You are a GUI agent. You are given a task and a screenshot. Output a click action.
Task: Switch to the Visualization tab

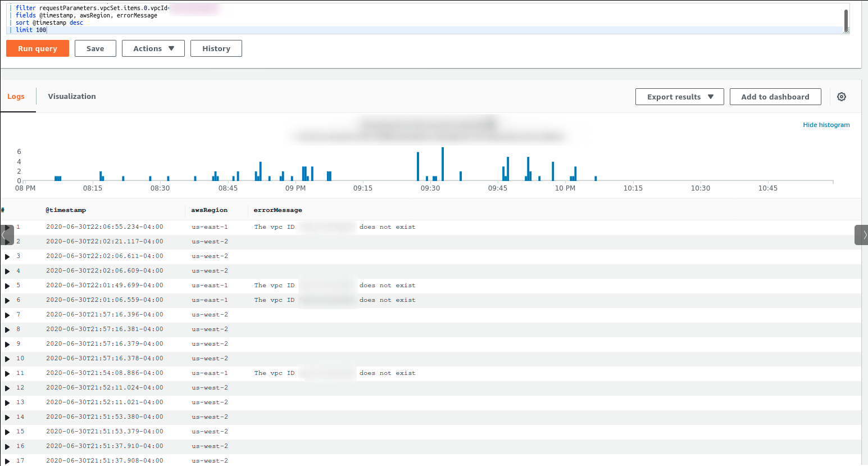pyautogui.click(x=71, y=96)
